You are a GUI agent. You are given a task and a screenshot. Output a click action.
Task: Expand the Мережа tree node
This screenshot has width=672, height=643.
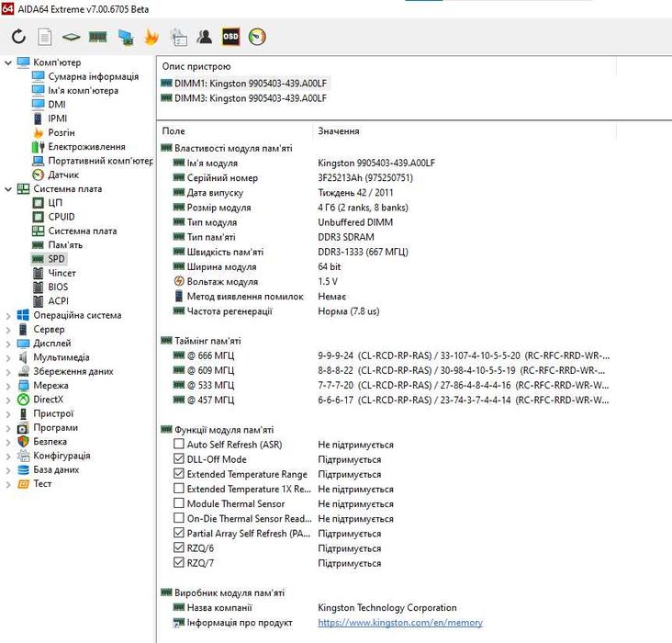click(8, 386)
